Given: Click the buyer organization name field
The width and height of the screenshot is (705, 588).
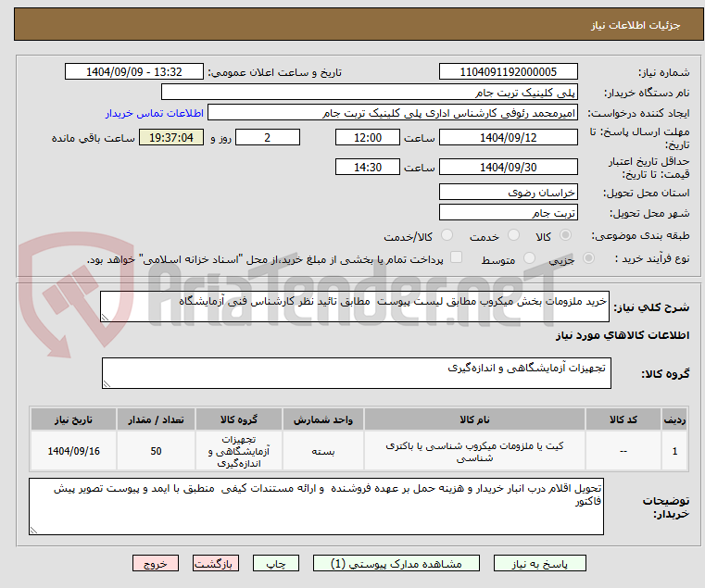Looking at the screenshot, I should pos(369,93).
